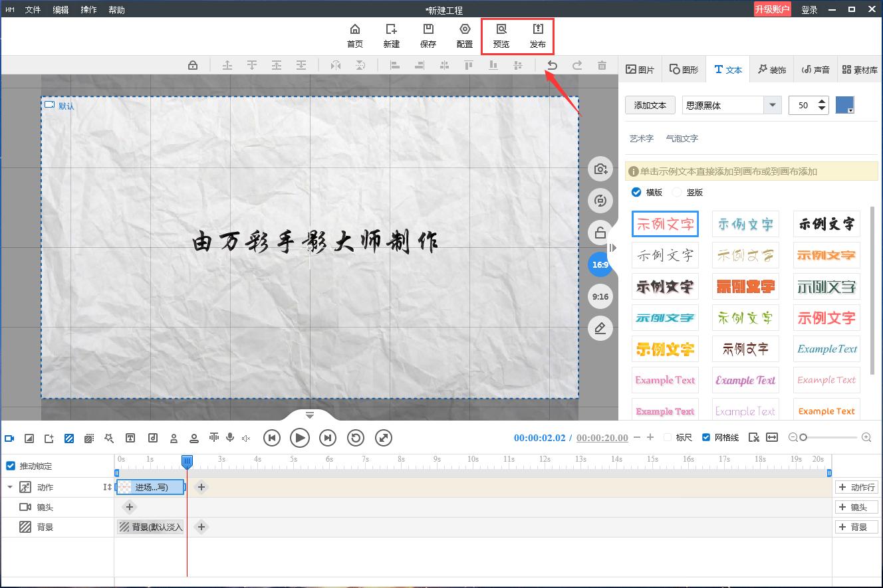Click the Preview (预览) icon
883x588 pixels.
(501, 30)
